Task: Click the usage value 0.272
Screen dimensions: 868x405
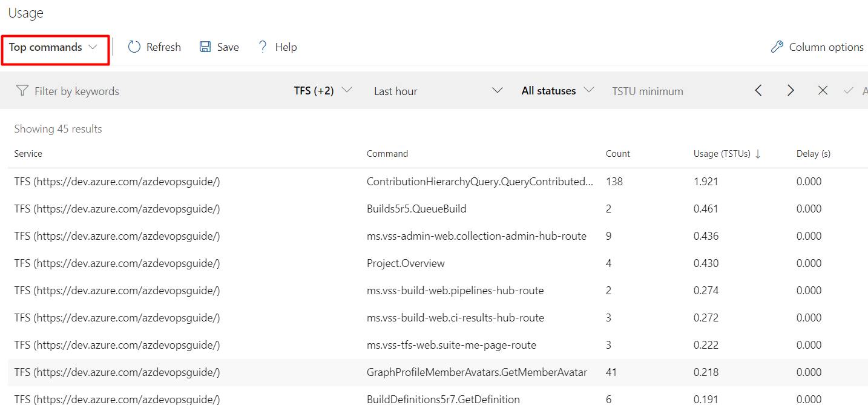Action: point(706,318)
